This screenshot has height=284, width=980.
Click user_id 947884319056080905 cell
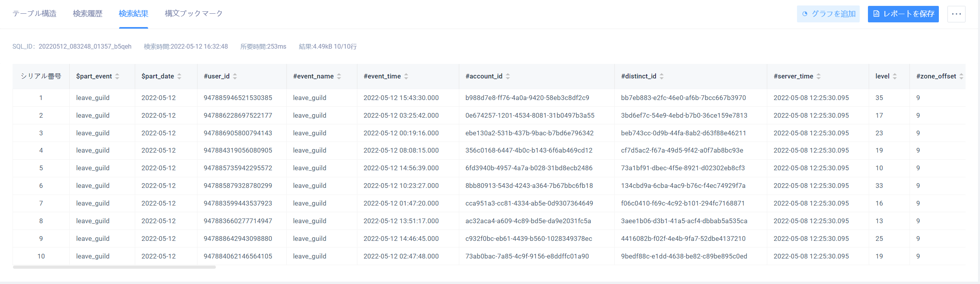pos(238,150)
